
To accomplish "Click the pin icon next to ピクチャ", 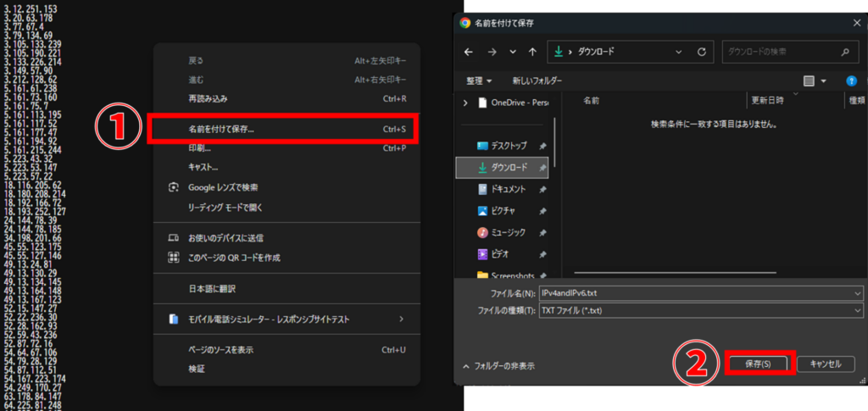I will click(x=542, y=211).
